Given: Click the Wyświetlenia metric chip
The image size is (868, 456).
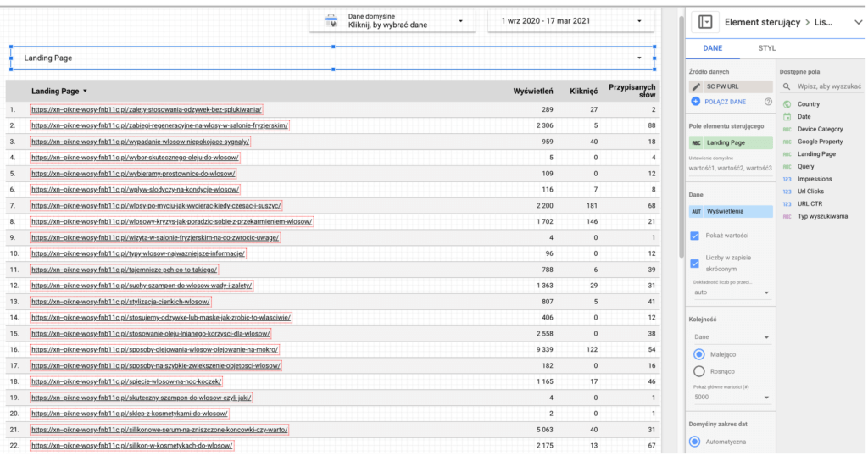Looking at the screenshot, I should pyautogui.click(x=730, y=210).
